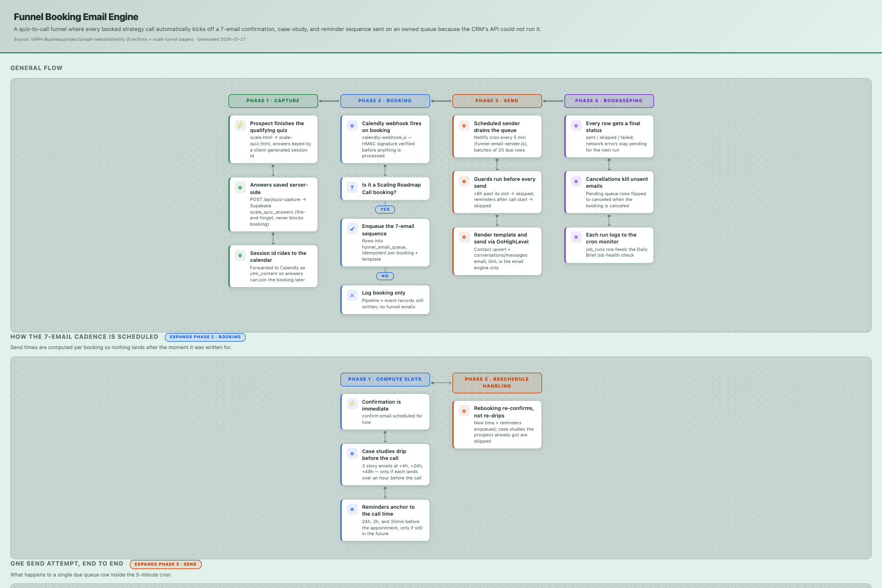Click the Enqueue the 7-email sequence title
Image resolution: width=882 pixels, height=588 pixels.
(x=388, y=230)
